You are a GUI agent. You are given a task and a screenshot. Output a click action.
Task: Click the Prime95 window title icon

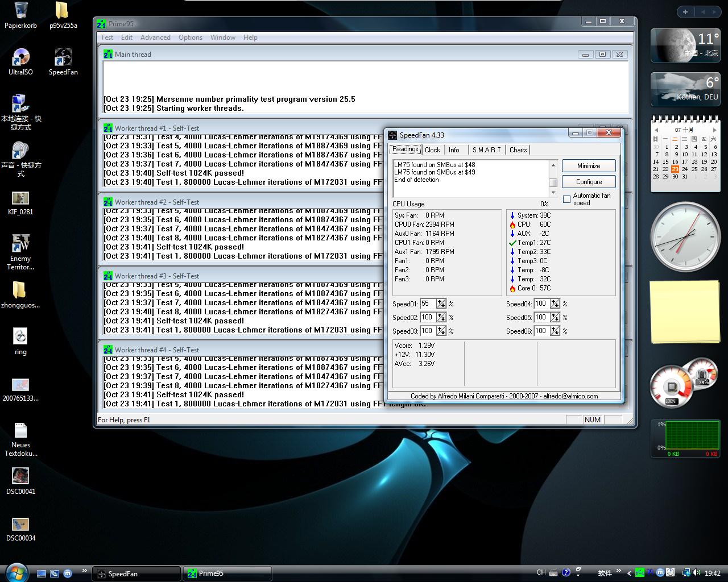click(x=101, y=24)
